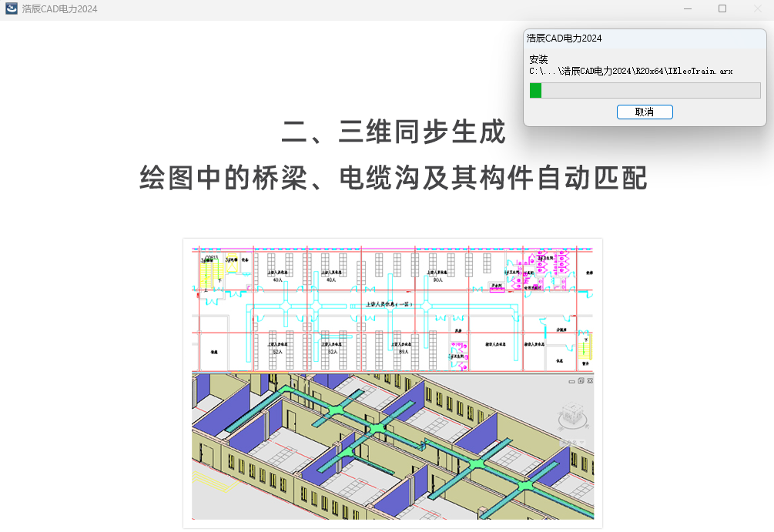The image size is (774, 532).
Task: Maximize the installer window
Action: 722,8
